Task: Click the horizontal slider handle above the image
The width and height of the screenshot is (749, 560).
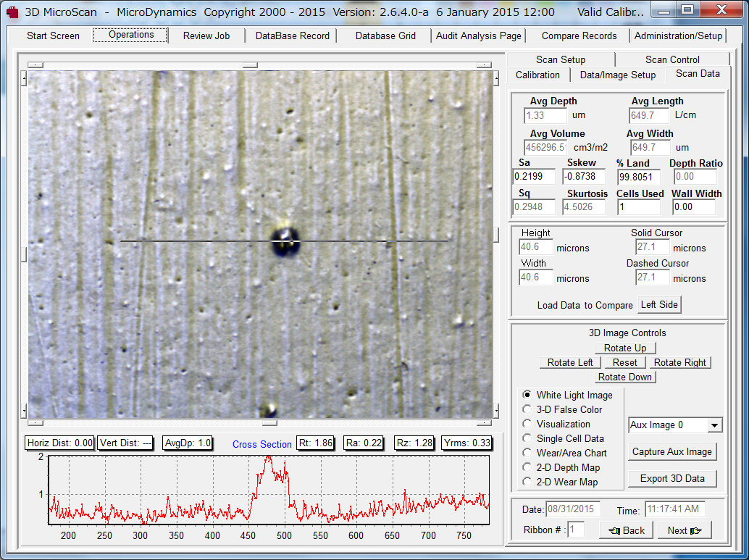Action: [250, 64]
